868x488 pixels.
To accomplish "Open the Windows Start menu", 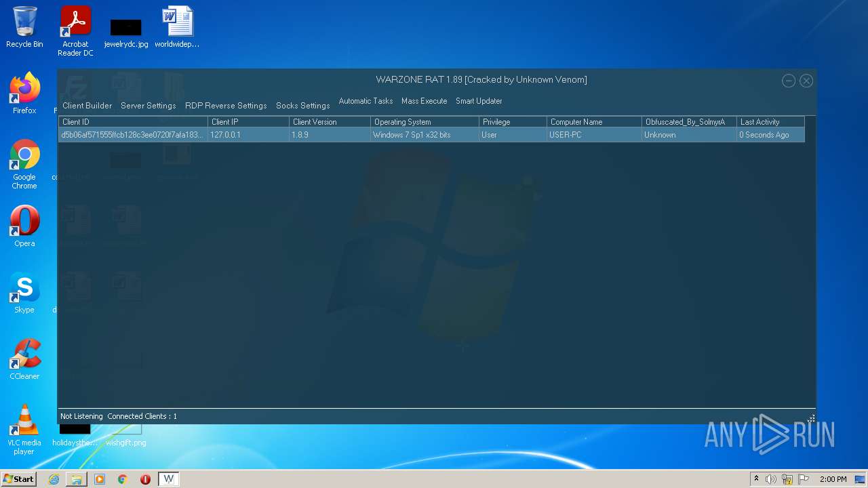I will tap(18, 479).
